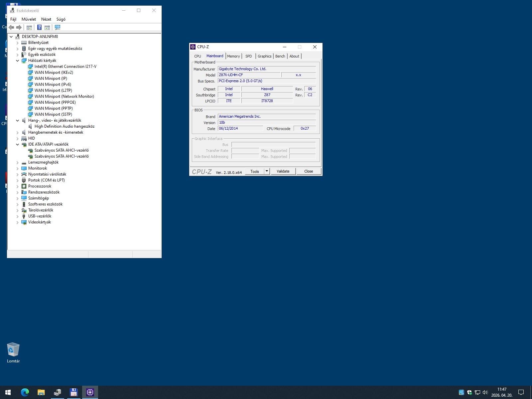
Task: Click the Device Manager taskbar icon
Action: (57, 392)
